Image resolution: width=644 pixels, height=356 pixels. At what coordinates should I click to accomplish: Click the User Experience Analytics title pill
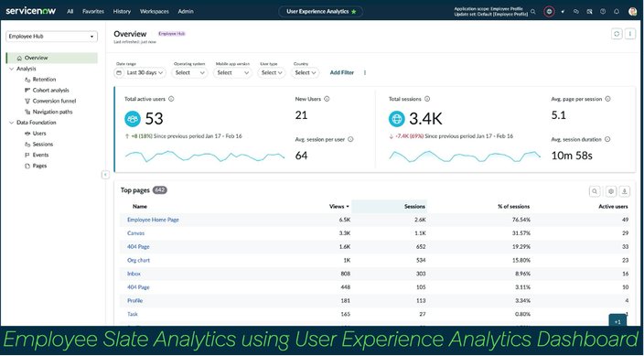(x=321, y=12)
